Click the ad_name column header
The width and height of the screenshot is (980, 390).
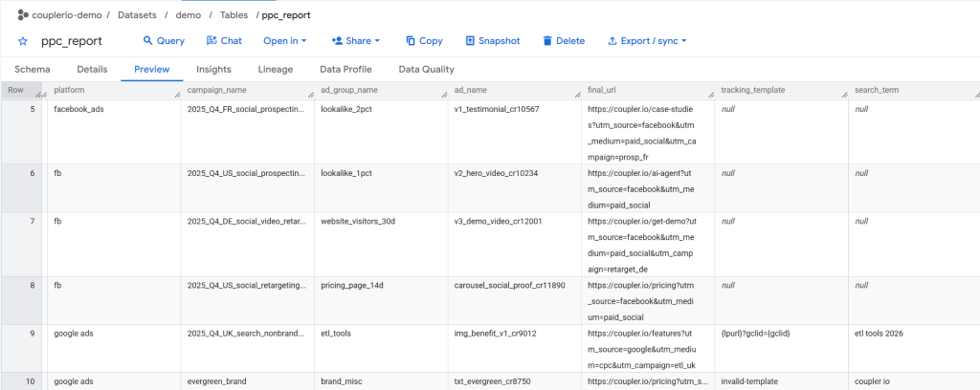click(470, 90)
